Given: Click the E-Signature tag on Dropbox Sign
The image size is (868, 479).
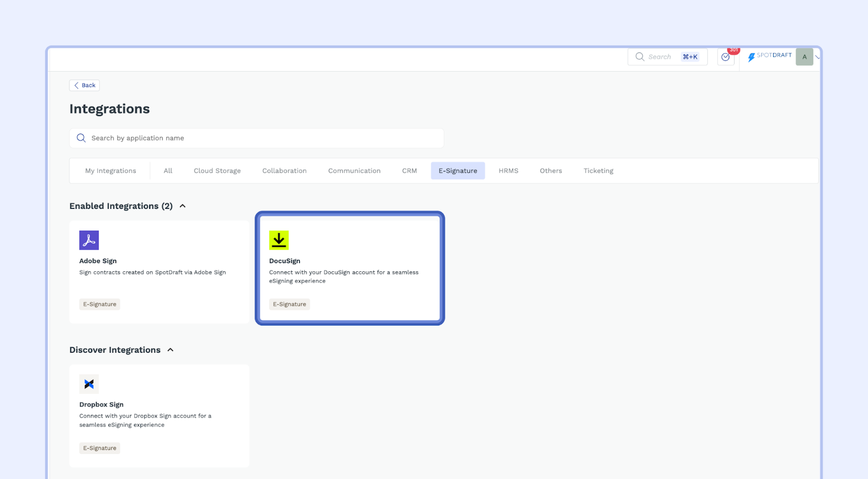Looking at the screenshot, I should click(100, 448).
